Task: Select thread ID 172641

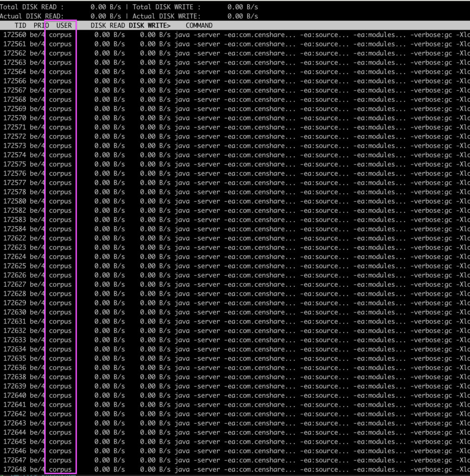Action: point(15,405)
